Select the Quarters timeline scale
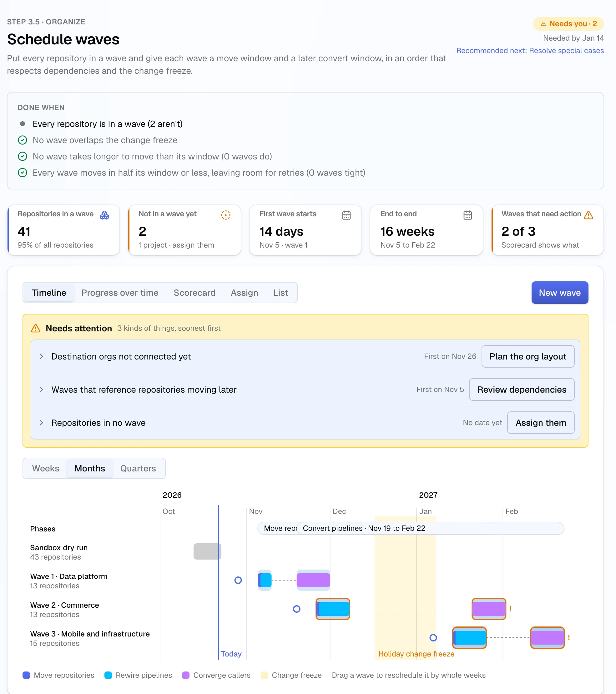 point(138,469)
